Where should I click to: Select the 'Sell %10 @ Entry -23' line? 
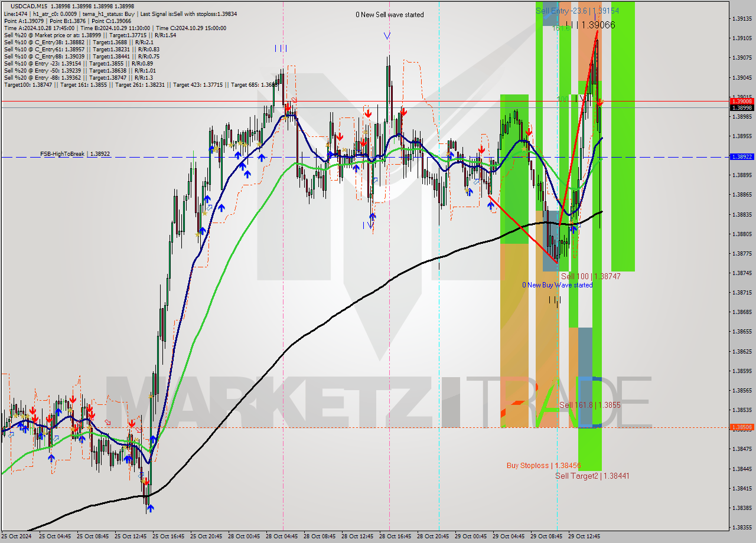pos(79,63)
